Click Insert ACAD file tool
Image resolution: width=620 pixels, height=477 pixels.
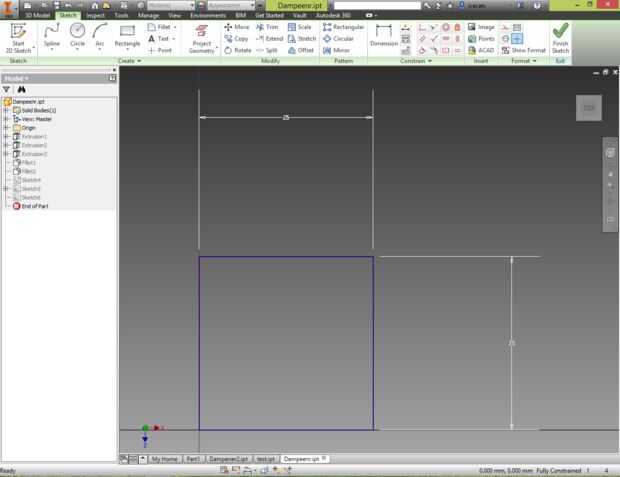(x=481, y=50)
